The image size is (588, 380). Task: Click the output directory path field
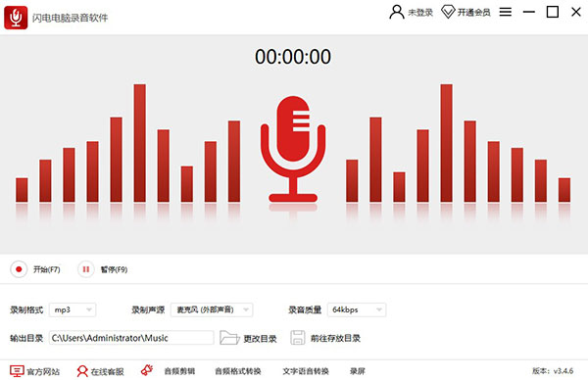coord(131,338)
